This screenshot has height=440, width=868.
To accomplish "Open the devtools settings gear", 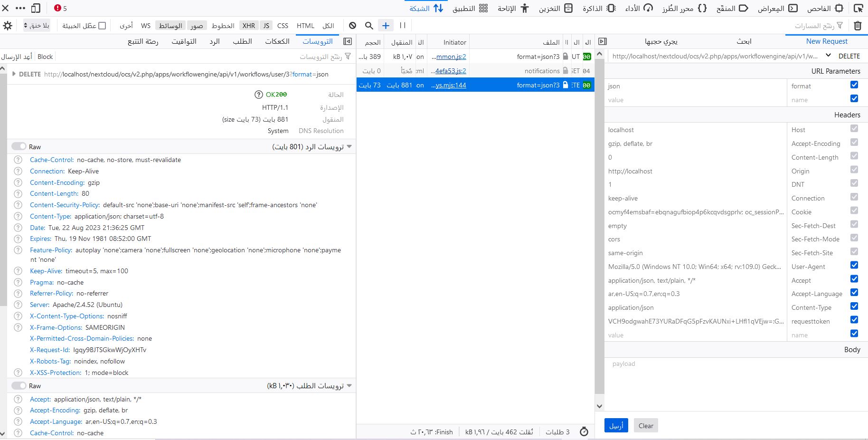I will [8, 26].
